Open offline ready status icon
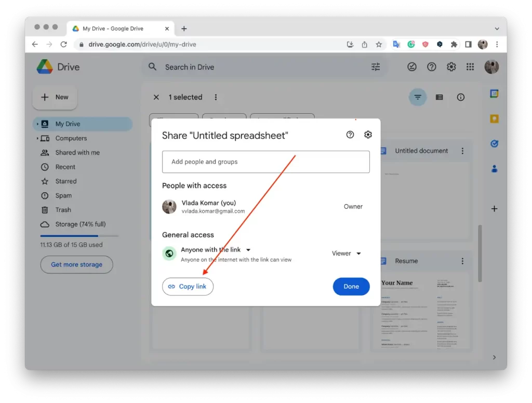 tap(412, 67)
